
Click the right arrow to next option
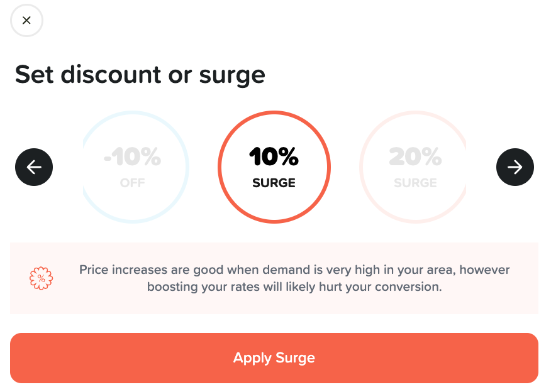pos(515,167)
